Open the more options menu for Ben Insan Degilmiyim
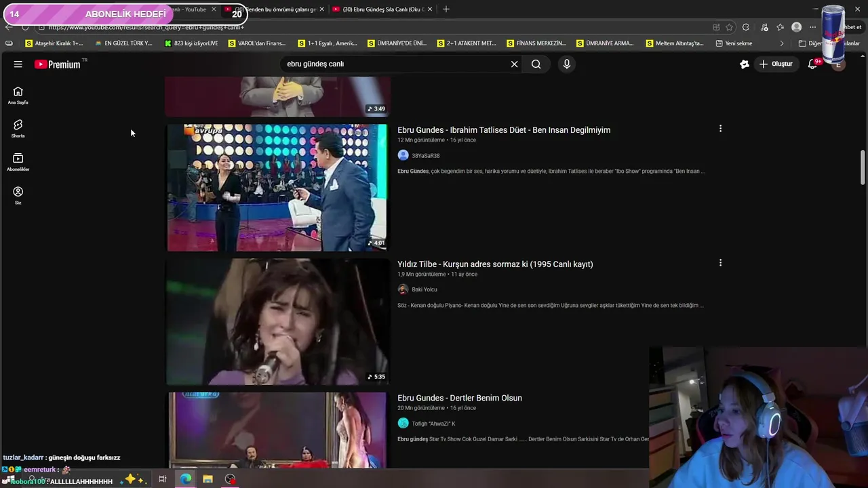Image resolution: width=868 pixels, height=488 pixels. [720, 128]
